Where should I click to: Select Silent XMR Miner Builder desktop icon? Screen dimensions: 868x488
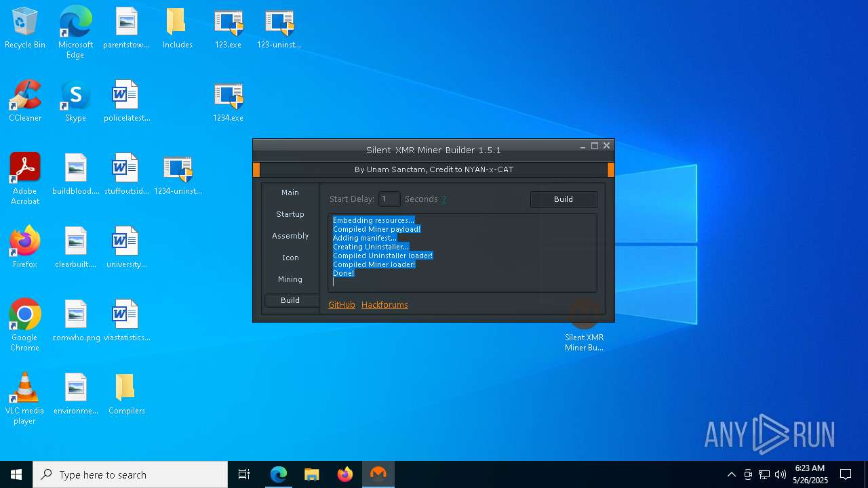pyautogui.click(x=584, y=325)
